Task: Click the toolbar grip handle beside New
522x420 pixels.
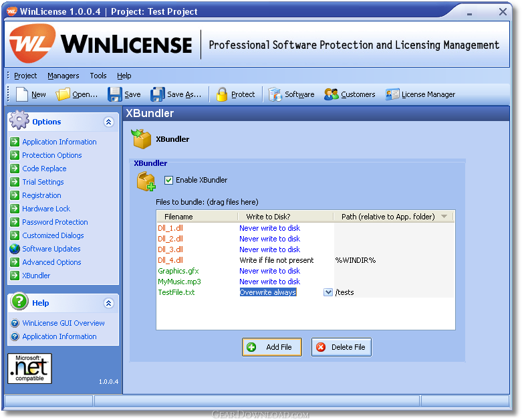Action: 9,94
